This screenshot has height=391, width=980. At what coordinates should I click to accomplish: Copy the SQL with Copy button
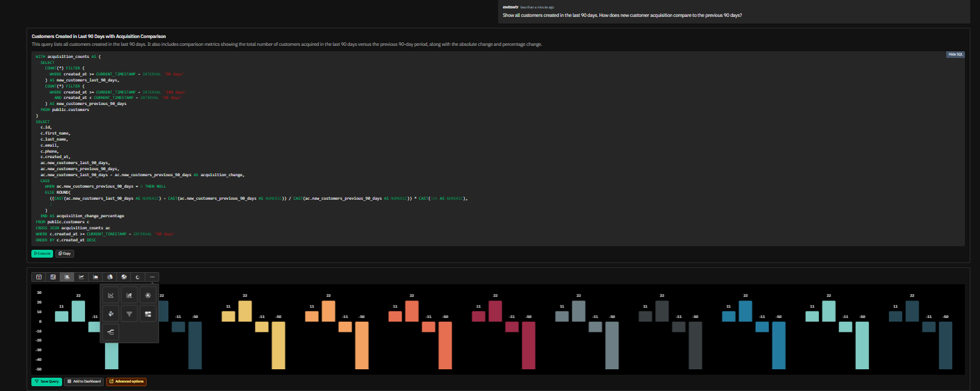(x=65, y=253)
